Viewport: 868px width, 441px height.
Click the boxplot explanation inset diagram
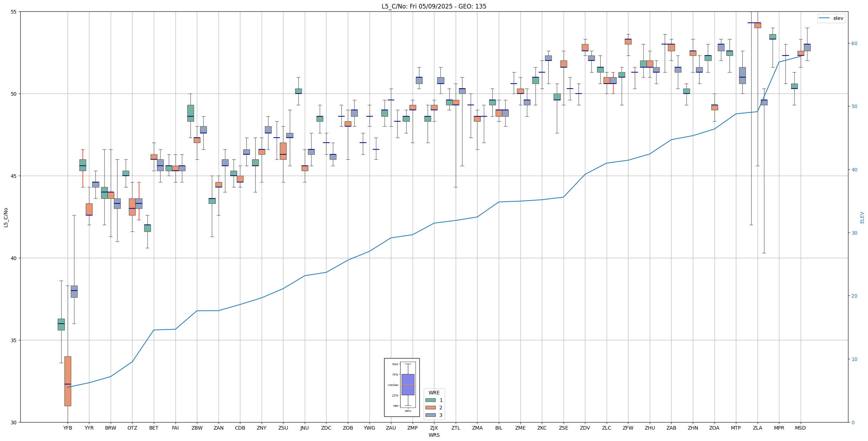click(x=402, y=387)
